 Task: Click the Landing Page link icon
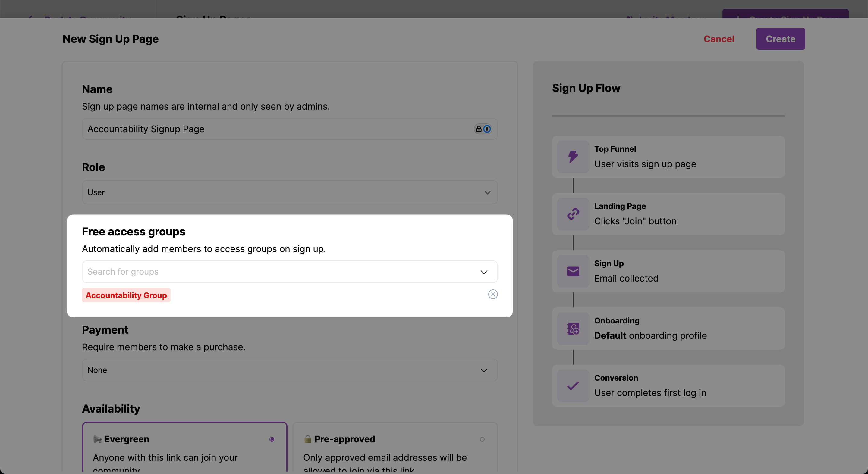(x=573, y=214)
